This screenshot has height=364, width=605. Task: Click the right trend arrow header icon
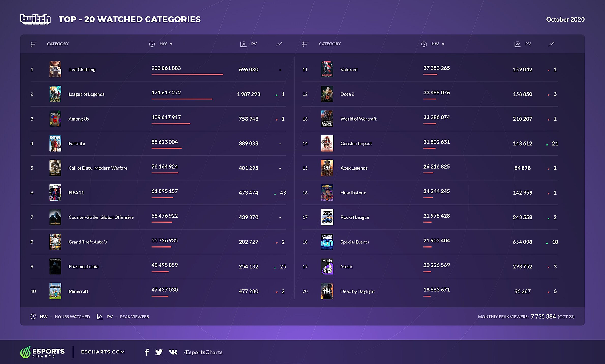551,44
